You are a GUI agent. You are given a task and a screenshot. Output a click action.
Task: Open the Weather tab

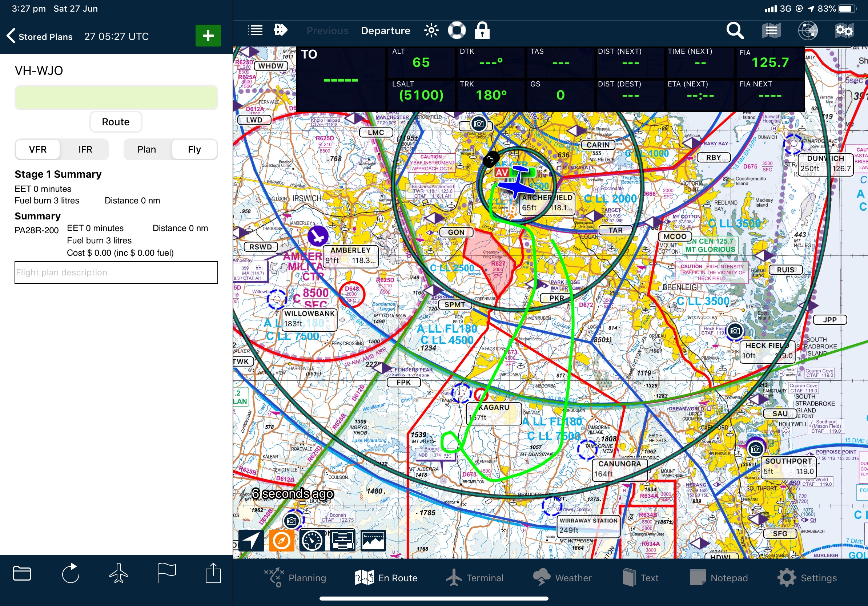click(563, 578)
